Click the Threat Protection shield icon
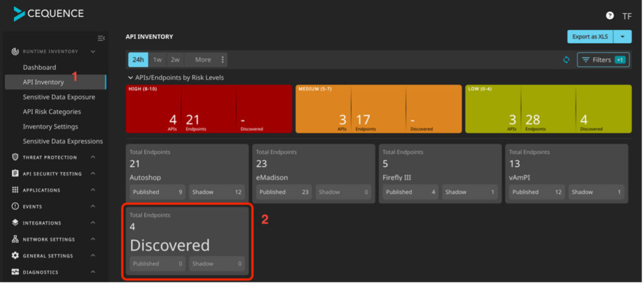Image resolution: width=644 pixels, height=284 pixels. [x=15, y=157]
